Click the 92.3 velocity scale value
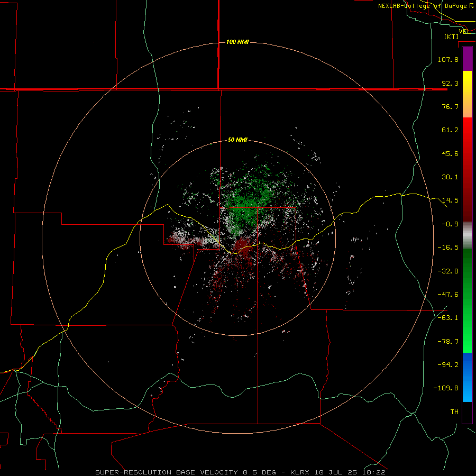476x476 pixels. point(450,83)
